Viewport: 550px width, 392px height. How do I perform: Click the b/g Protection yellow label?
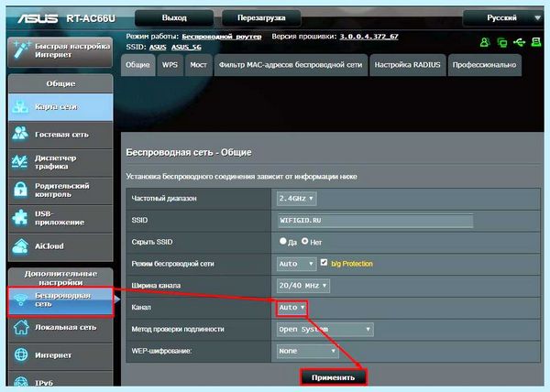(x=352, y=264)
